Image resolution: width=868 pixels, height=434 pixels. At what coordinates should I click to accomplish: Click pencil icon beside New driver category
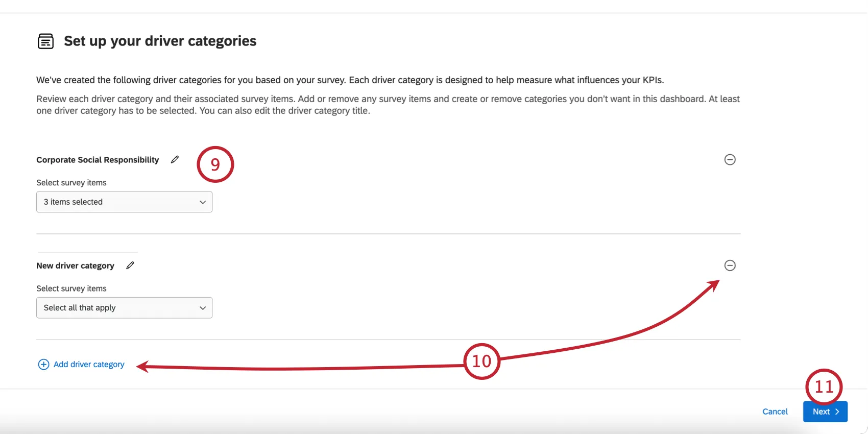[x=130, y=266]
